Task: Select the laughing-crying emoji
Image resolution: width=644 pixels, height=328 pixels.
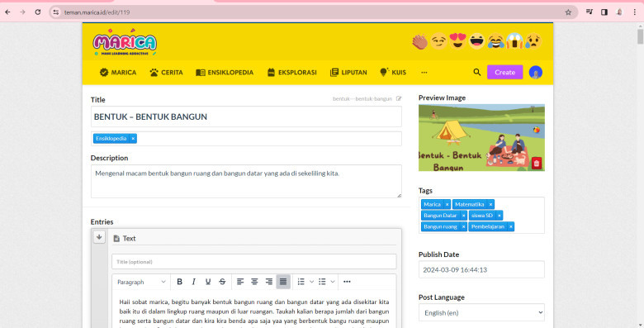Action: pos(495,41)
